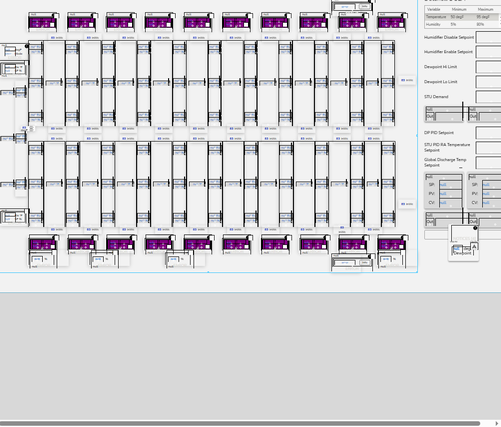Click the Variable column header
Image resolution: width=501 pixels, height=427 pixels.
pyautogui.click(x=434, y=9)
